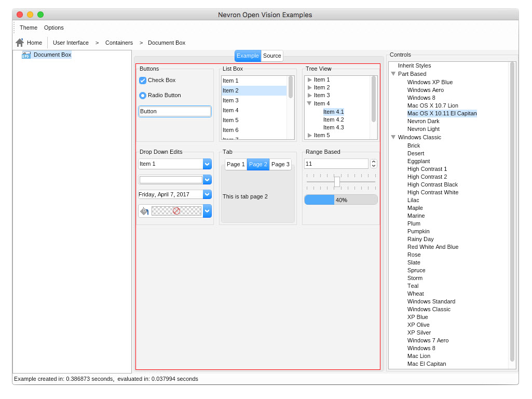Open the date picker dropdown arrow
The image size is (532, 399).
point(207,194)
